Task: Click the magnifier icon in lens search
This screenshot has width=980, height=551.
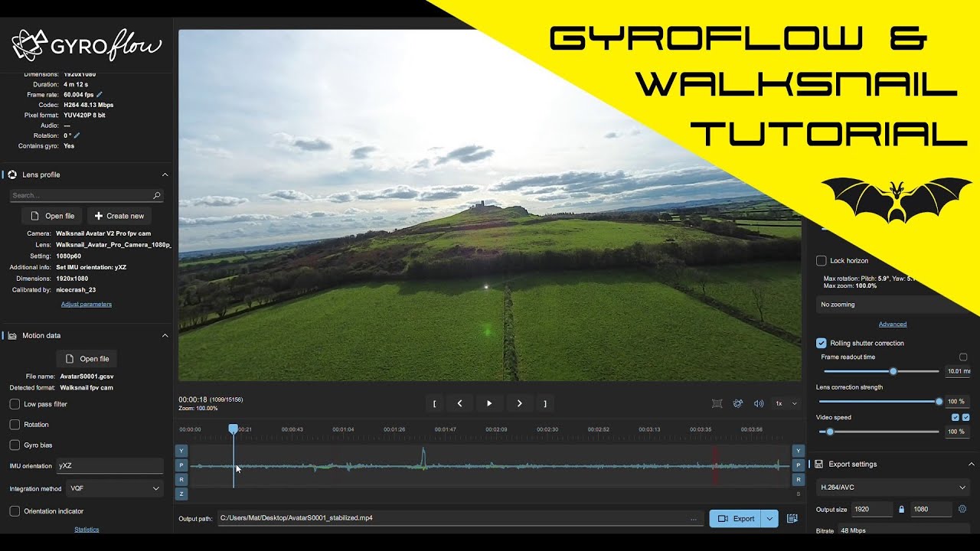Action: tap(157, 196)
